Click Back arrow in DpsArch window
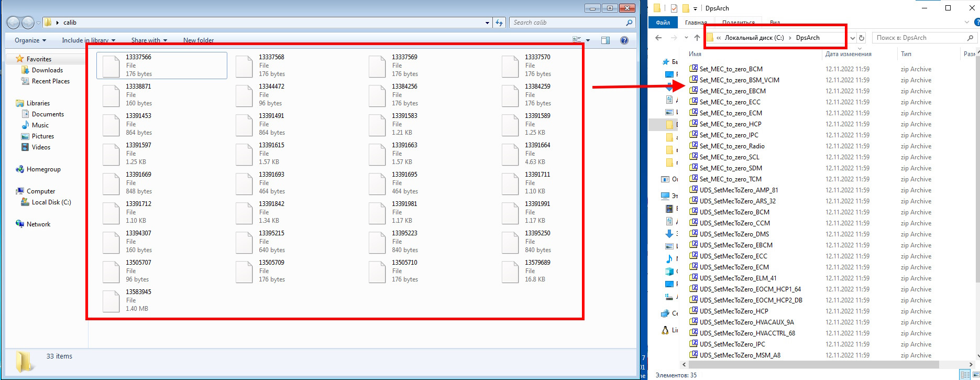Image resolution: width=980 pixels, height=380 pixels. 659,38
